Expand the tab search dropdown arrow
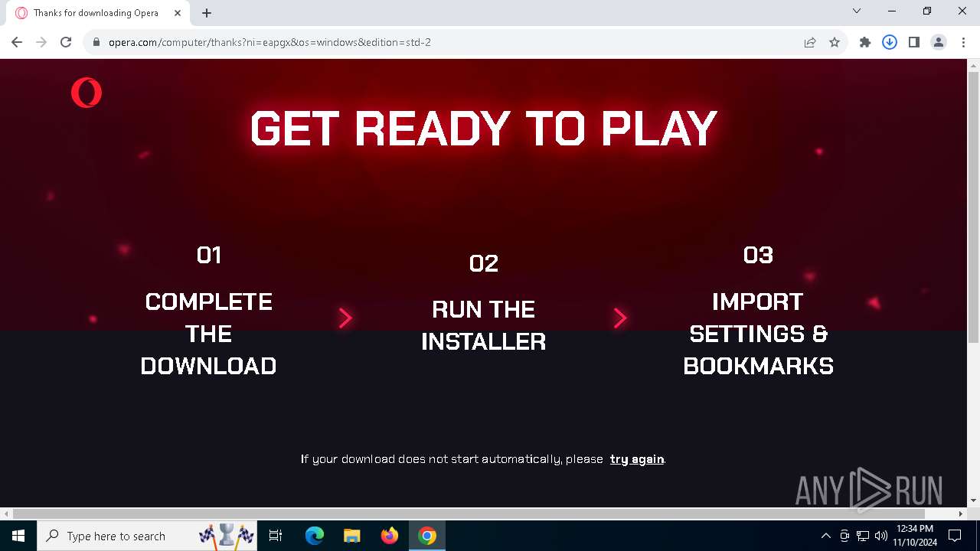 point(857,11)
